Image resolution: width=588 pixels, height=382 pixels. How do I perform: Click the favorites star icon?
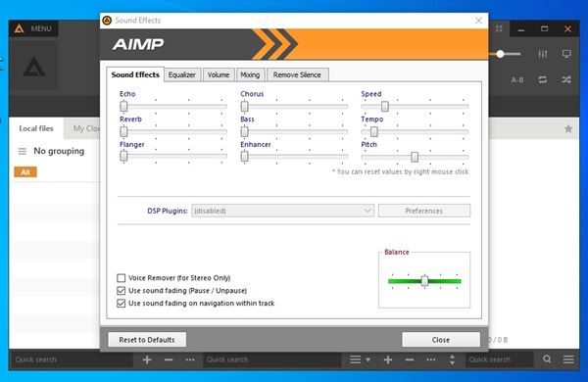pos(568,129)
